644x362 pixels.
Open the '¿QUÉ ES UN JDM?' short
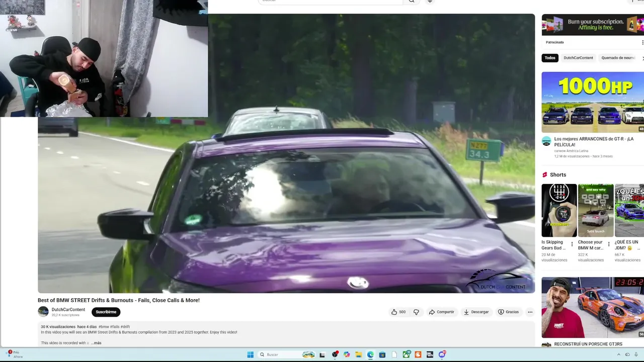(x=629, y=210)
